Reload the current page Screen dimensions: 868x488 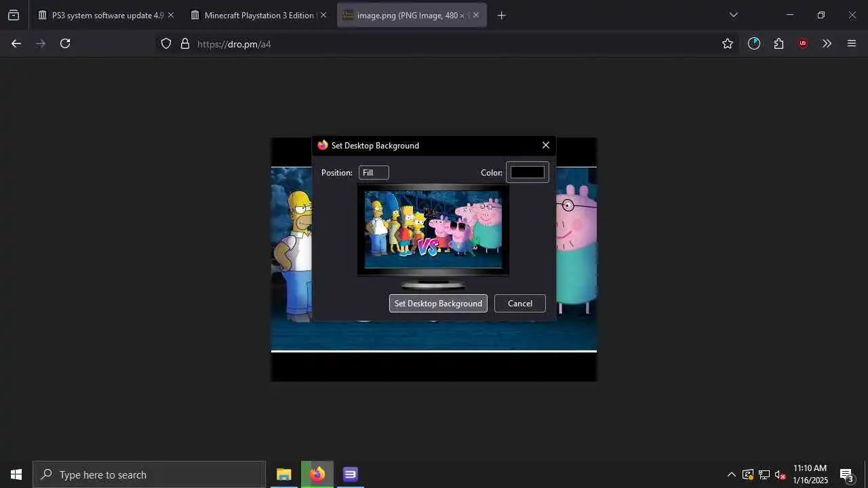(x=65, y=43)
